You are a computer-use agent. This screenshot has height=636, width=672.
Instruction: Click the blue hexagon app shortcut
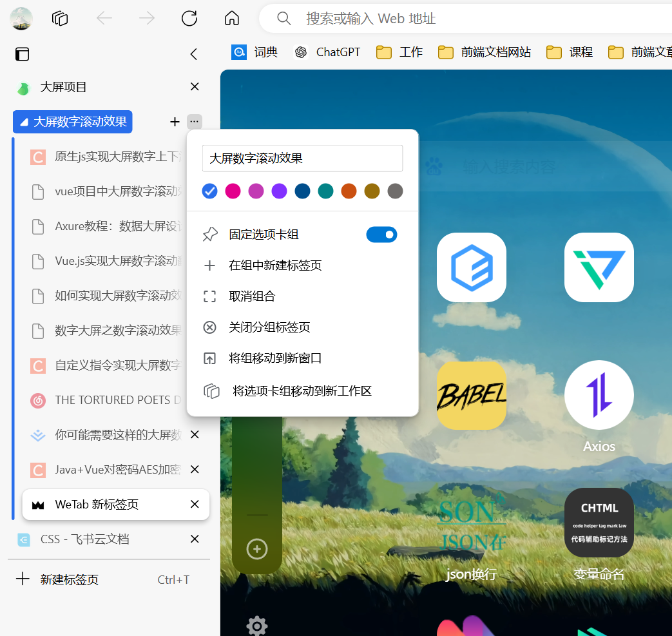click(x=471, y=267)
